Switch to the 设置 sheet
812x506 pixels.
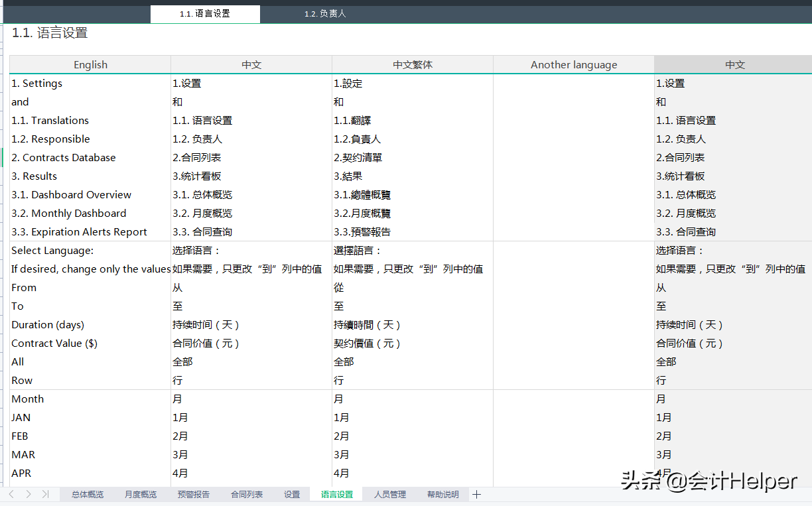(291, 494)
